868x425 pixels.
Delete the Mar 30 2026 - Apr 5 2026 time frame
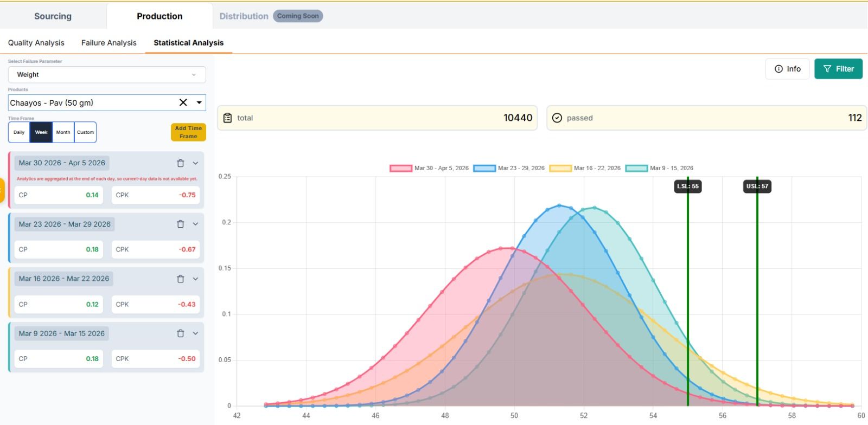point(181,163)
